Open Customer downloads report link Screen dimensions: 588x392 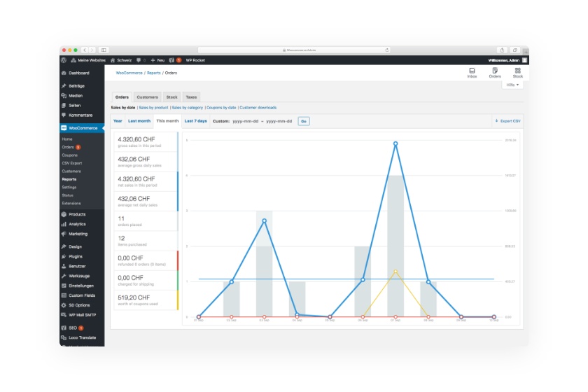258,108
